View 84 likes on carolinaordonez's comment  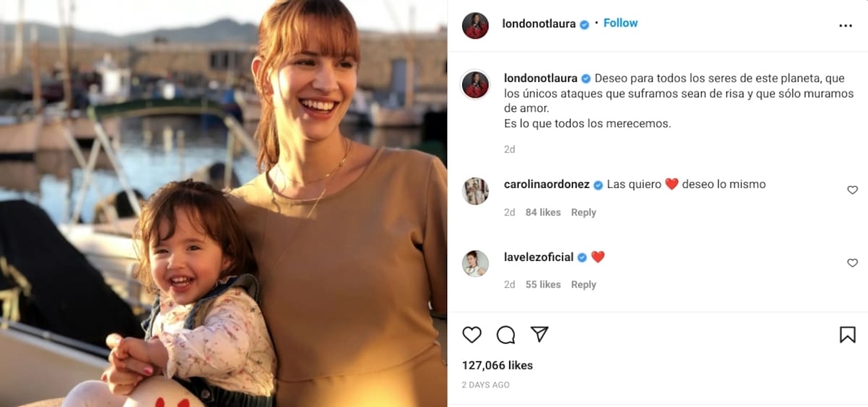pos(542,213)
